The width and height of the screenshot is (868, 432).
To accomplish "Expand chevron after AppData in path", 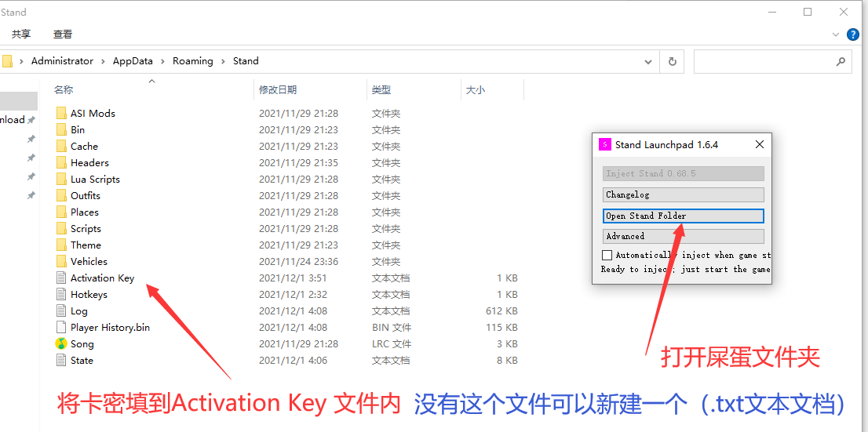I will [162, 61].
